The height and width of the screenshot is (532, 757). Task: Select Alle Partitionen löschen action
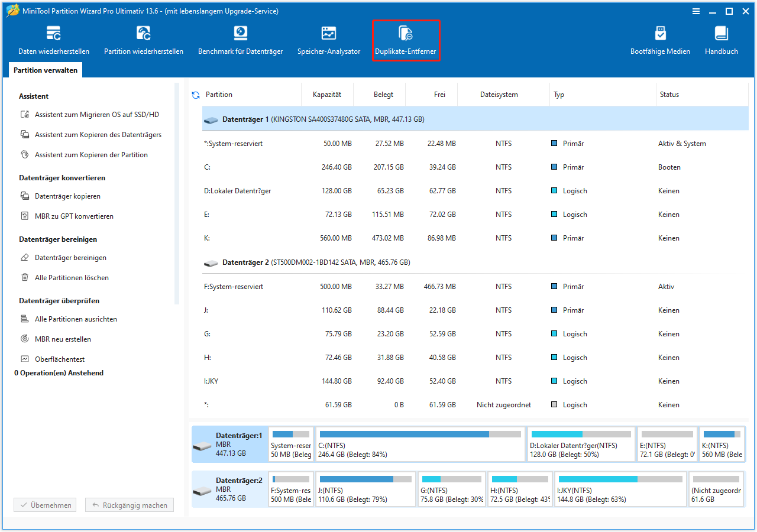(64, 278)
